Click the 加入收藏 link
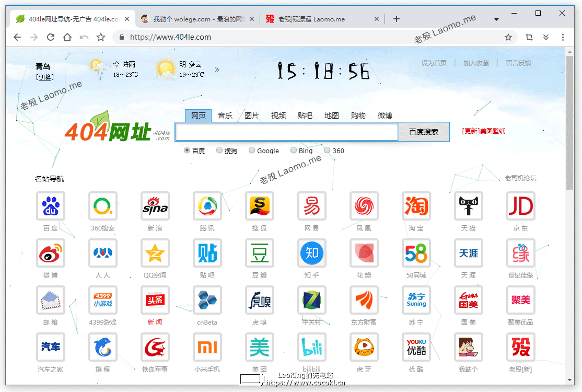Image resolution: width=582 pixels, height=392 pixels. pyautogui.click(x=476, y=63)
